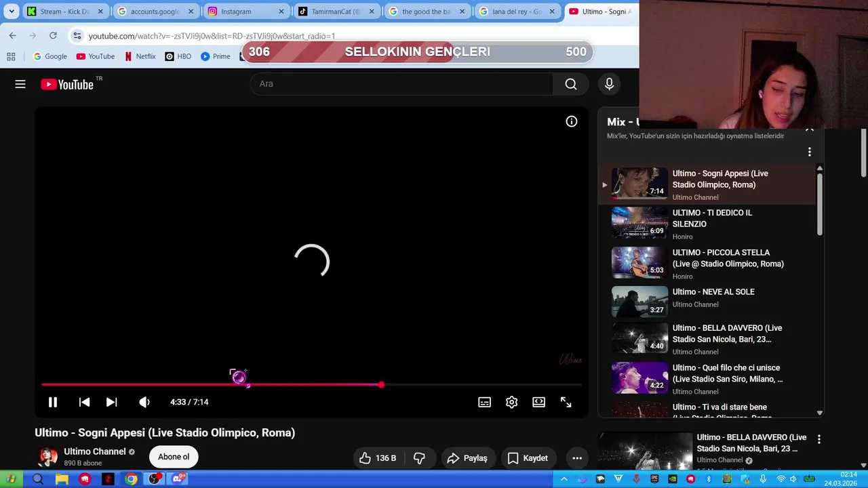
Task: Open taskbar search magnifier
Action: [x=38, y=479]
